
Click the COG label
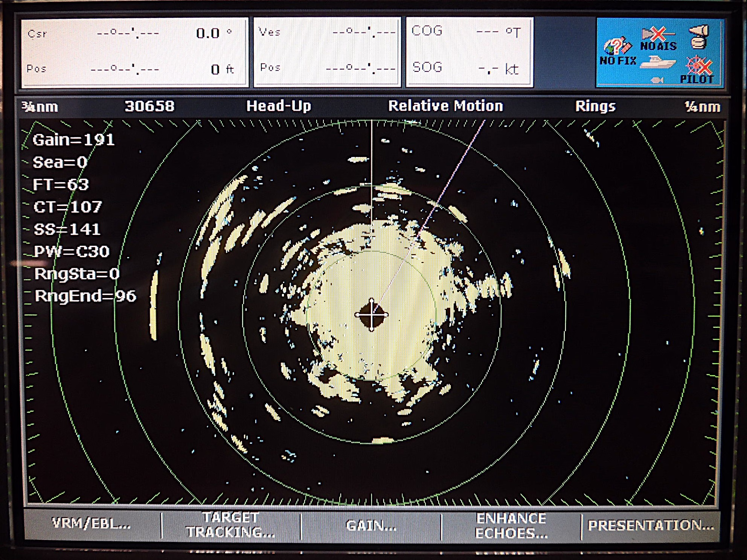point(427,30)
